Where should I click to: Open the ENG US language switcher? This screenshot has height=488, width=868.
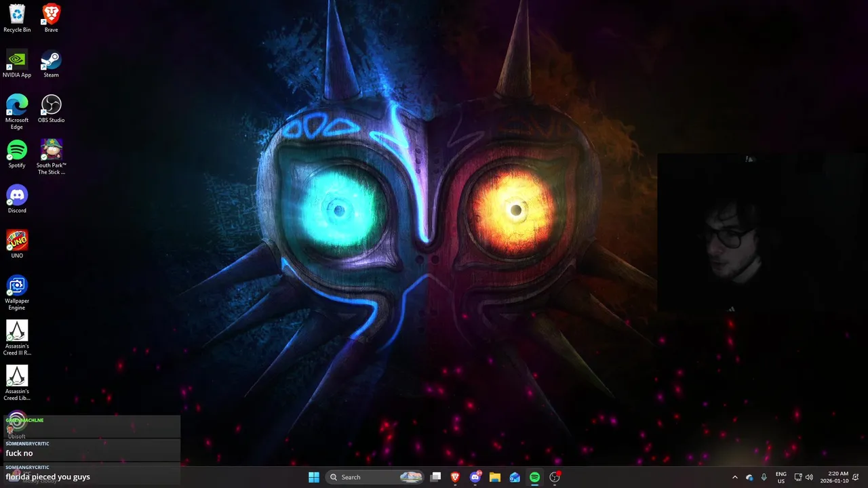tap(781, 477)
